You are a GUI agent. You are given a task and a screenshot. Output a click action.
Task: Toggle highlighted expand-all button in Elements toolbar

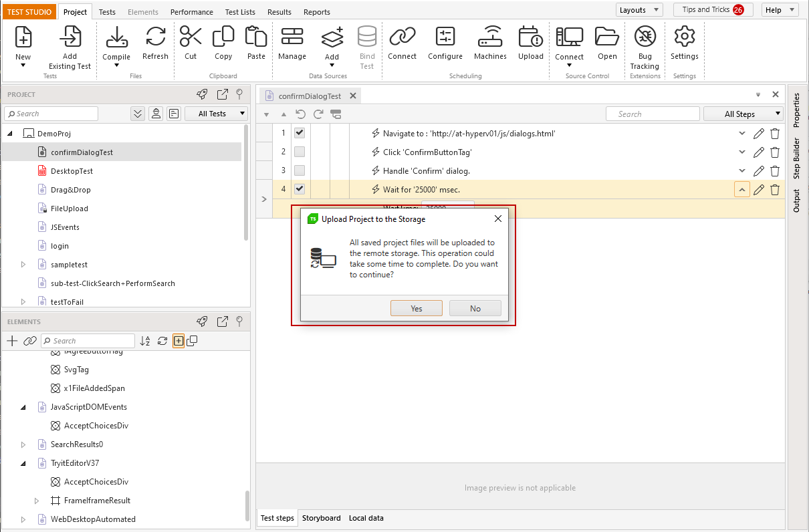pos(179,341)
